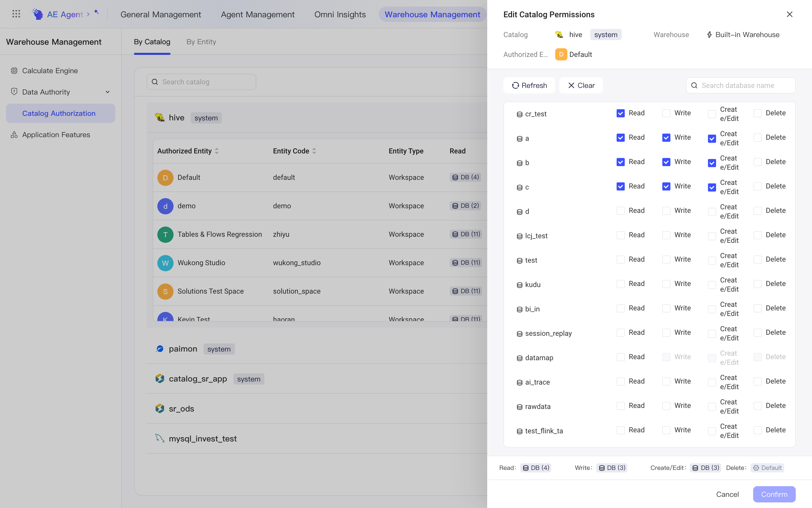
Task: Uncheck Create/Edit permission for database c
Action: (712, 187)
